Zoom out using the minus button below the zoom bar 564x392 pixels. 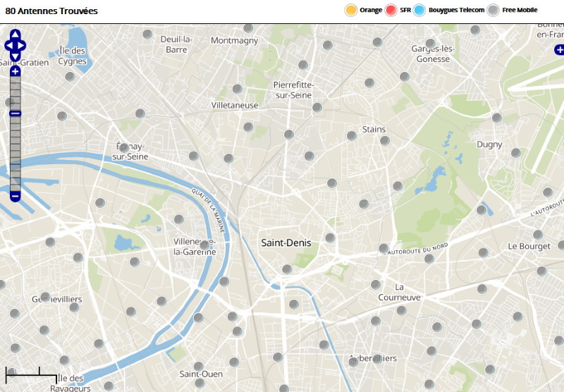point(15,196)
